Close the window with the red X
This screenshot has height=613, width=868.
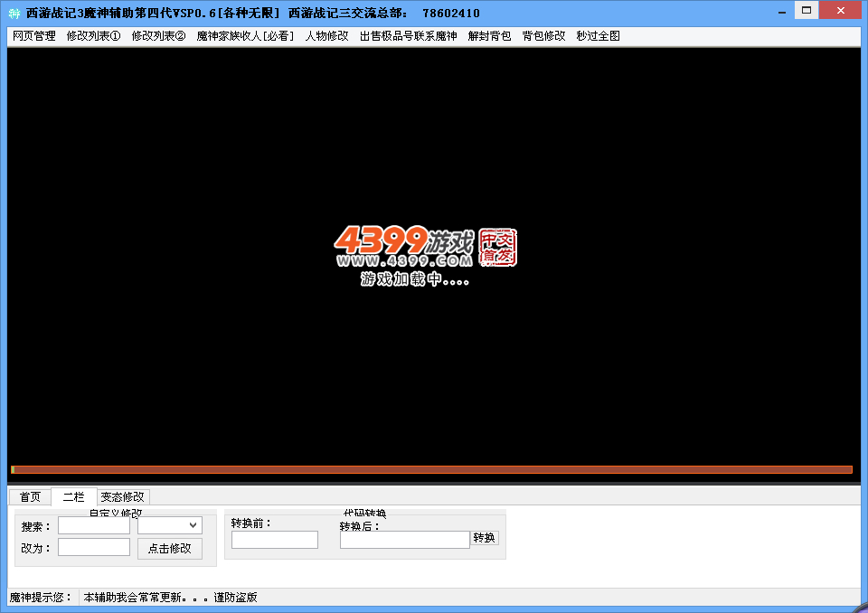coord(839,10)
